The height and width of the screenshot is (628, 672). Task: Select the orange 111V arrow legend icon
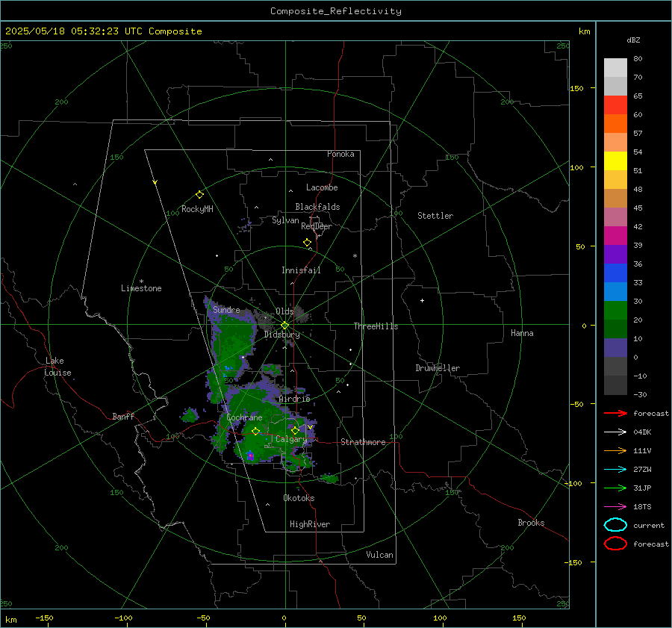coord(615,450)
